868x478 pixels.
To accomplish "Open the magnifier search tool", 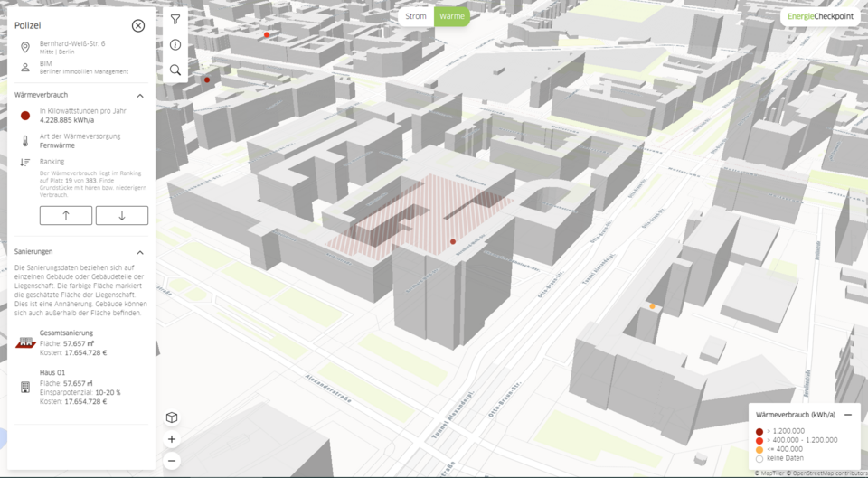I will [x=175, y=70].
